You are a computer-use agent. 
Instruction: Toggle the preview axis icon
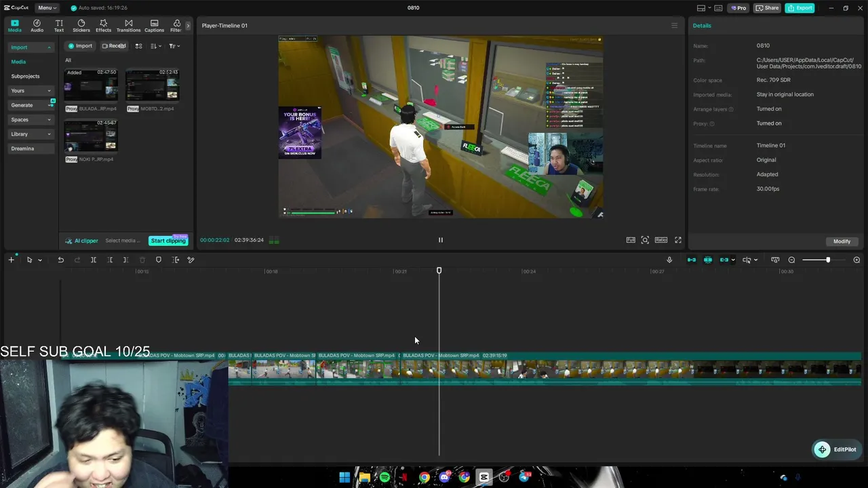point(747,260)
